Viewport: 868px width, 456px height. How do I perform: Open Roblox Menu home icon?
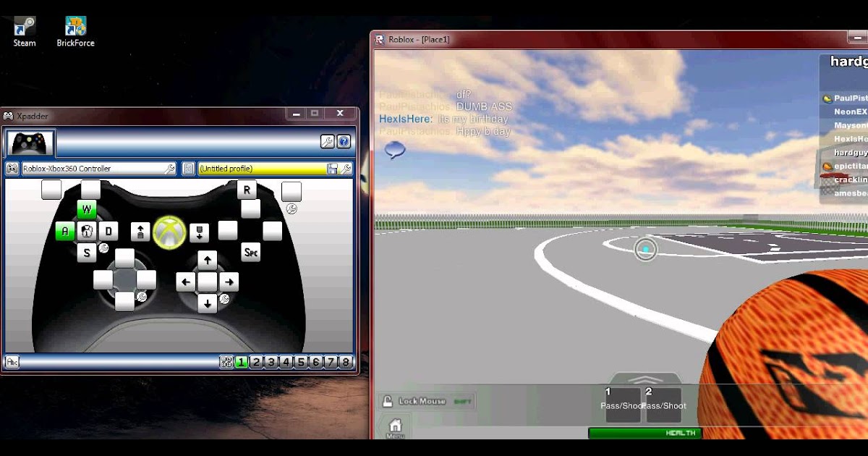pos(395,428)
